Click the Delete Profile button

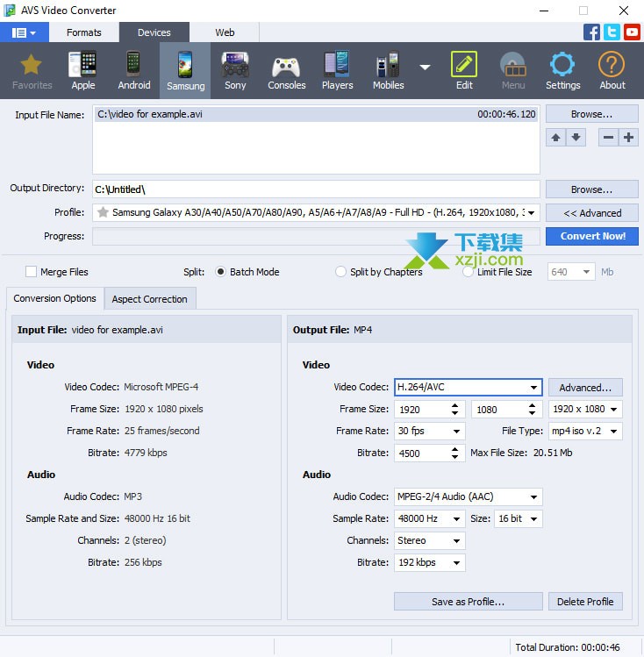click(585, 602)
